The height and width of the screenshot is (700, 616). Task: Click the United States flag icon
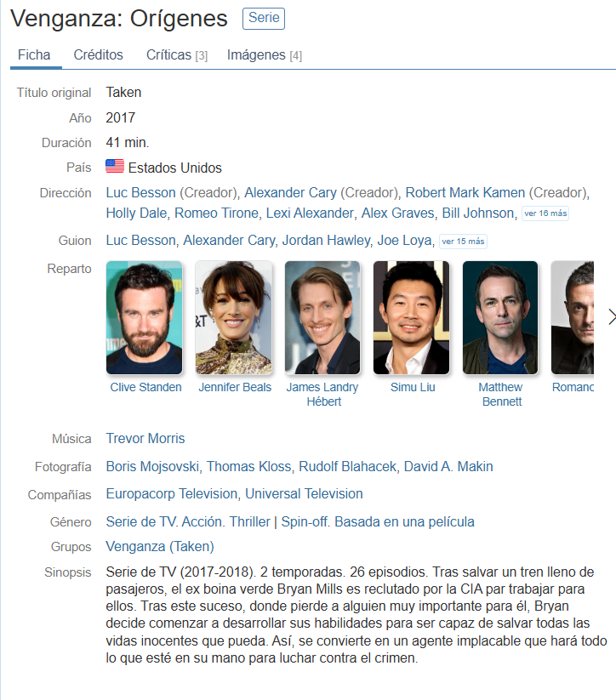click(115, 167)
